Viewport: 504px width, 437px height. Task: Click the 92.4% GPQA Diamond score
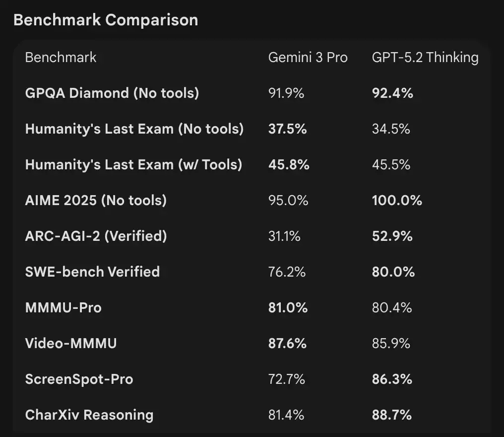(392, 93)
